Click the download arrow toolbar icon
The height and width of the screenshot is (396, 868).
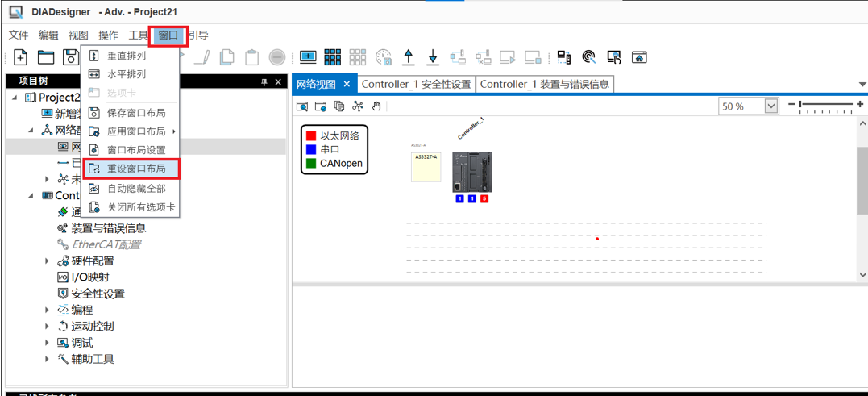coord(433,57)
